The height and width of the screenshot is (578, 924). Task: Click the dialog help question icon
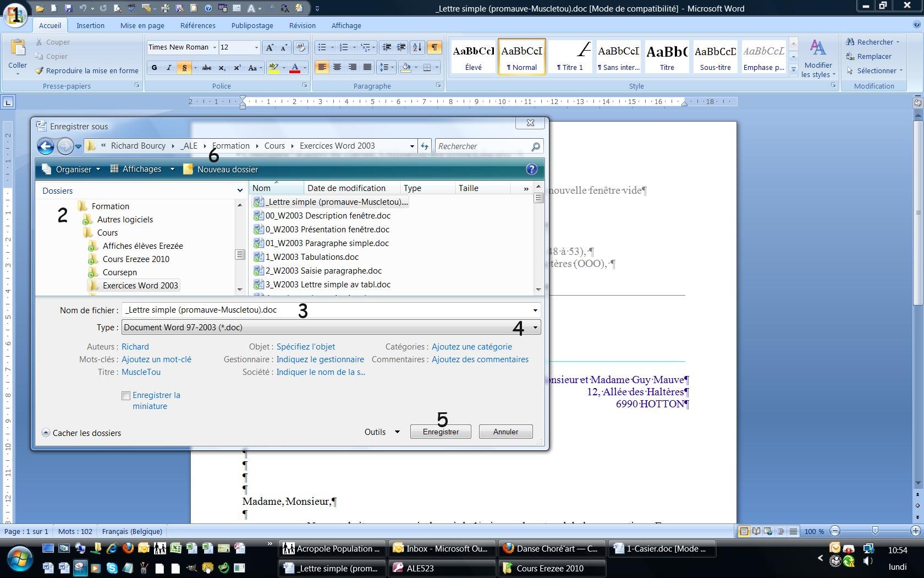[531, 170]
